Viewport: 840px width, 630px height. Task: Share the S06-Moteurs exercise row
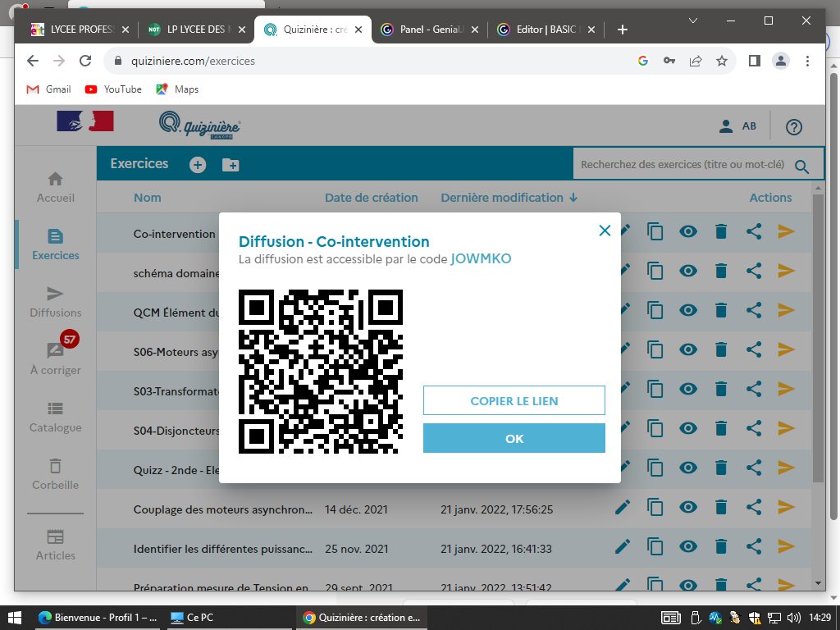click(x=754, y=349)
